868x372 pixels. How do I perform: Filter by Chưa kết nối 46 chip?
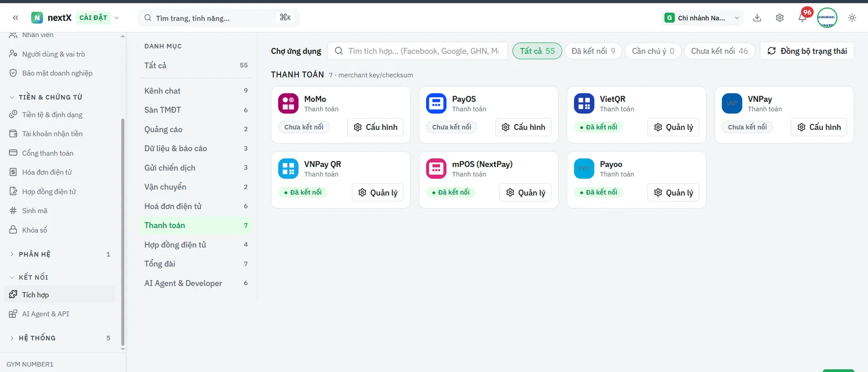coord(719,51)
